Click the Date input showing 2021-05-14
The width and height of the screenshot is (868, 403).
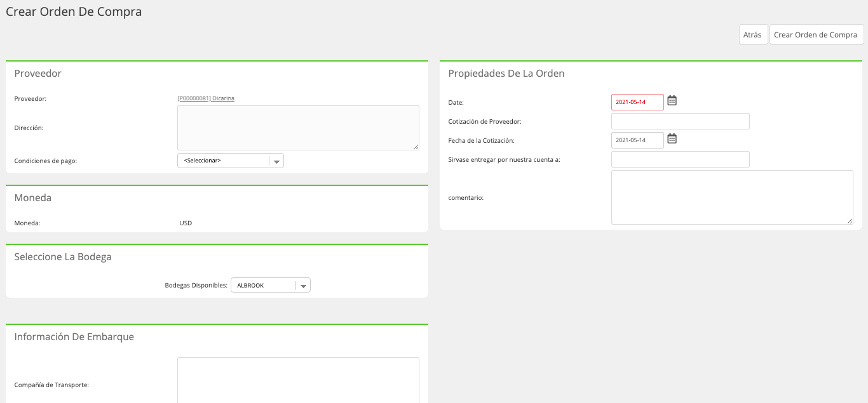pos(637,102)
